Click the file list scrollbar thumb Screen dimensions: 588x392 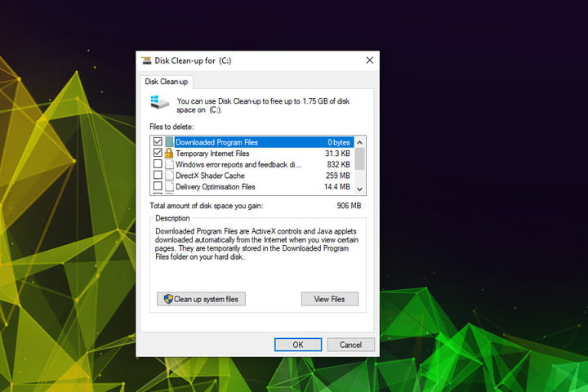[359, 158]
